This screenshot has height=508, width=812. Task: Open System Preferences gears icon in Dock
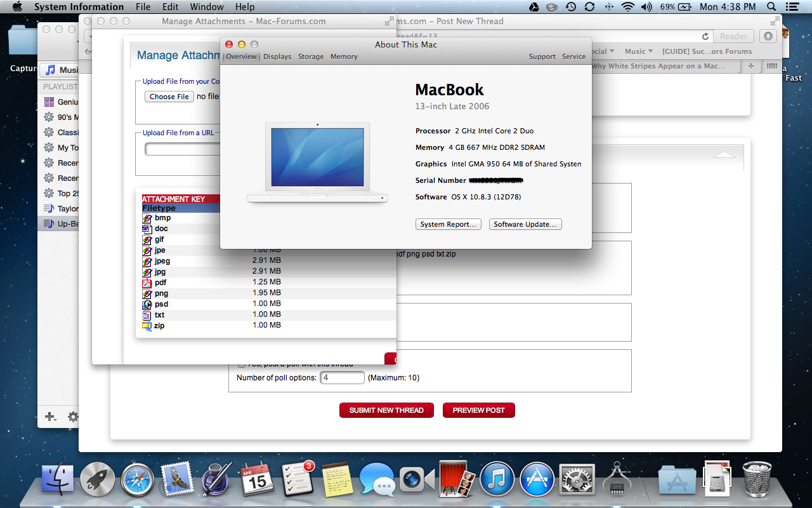point(576,479)
